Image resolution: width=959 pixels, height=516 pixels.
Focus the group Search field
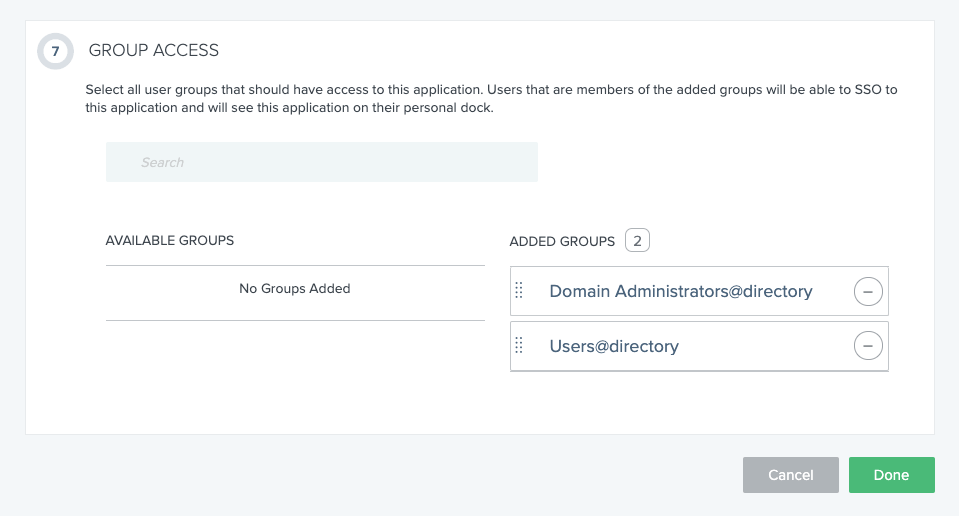[321, 162]
